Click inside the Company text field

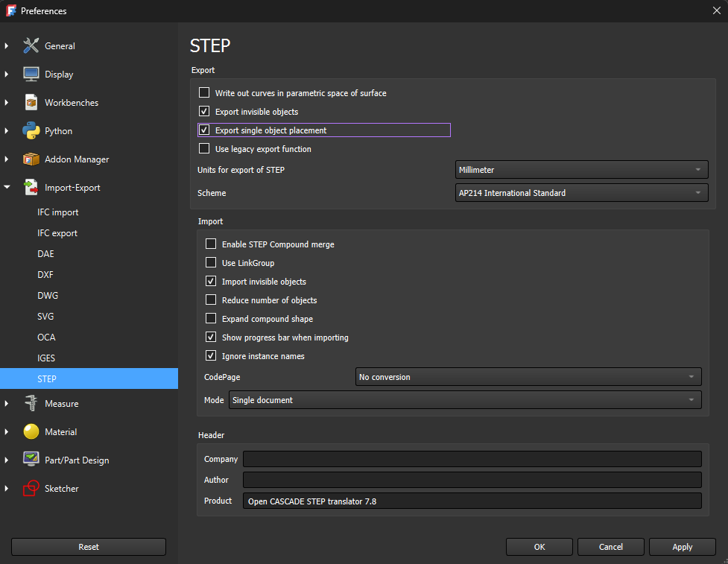[x=472, y=458]
